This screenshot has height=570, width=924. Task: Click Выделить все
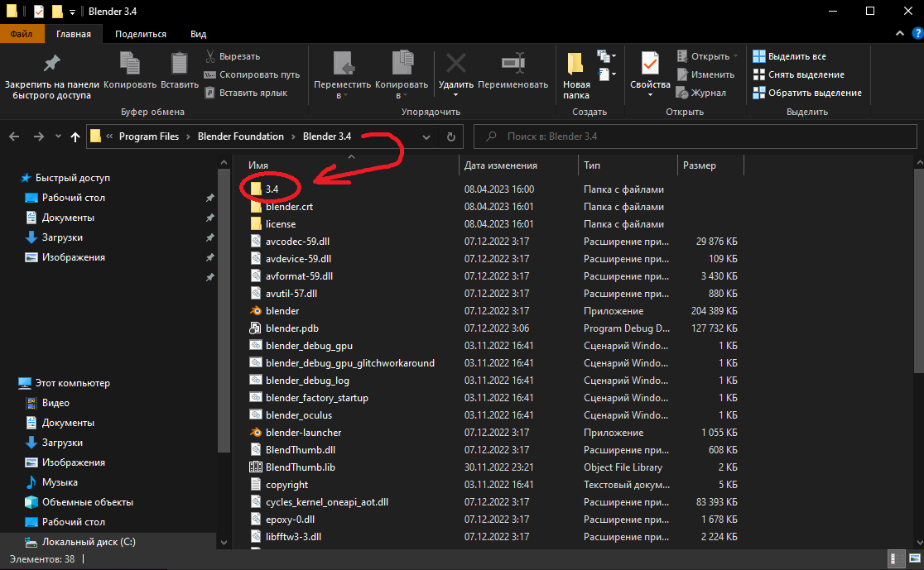pyautogui.click(x=790, y=56)
